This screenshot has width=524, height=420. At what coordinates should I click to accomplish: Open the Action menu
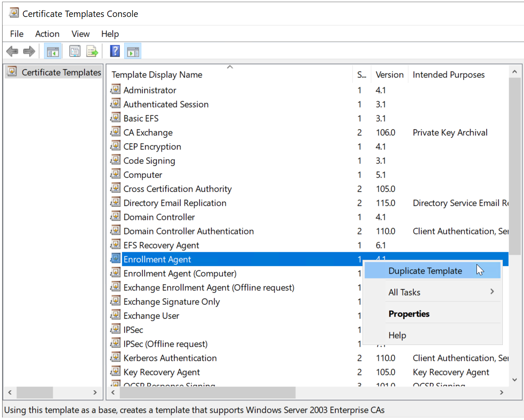[47, 34]
